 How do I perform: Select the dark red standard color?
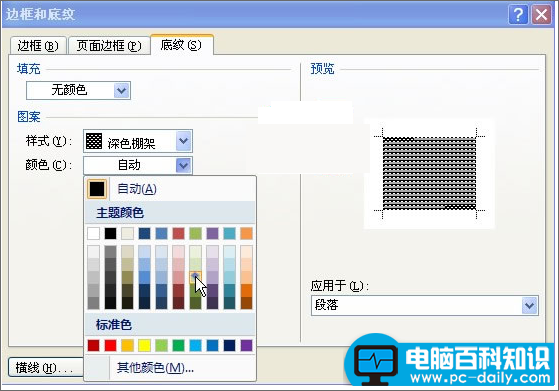93,345
